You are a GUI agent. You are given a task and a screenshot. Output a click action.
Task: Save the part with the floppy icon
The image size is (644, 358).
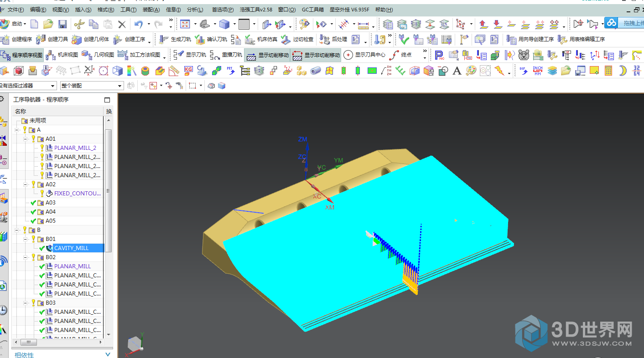click(x=62, y=24)
